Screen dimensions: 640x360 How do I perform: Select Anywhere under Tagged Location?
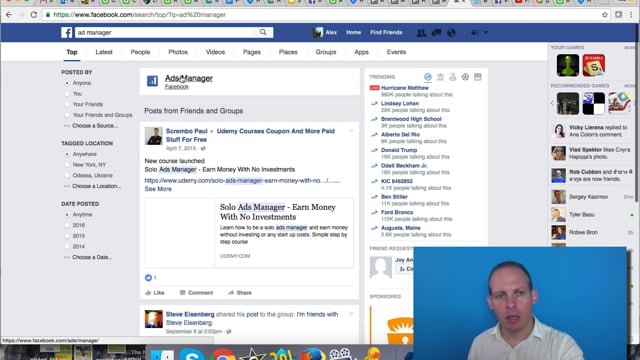coord(67,154)
